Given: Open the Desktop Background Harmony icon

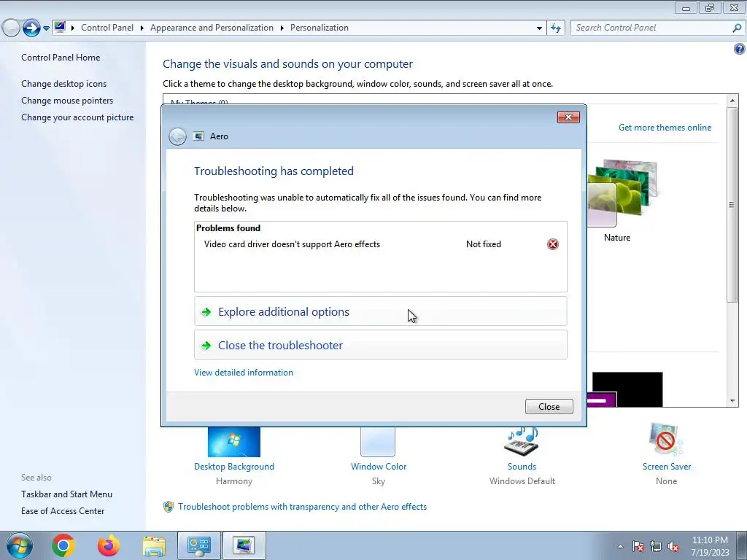Looking at the screenshot, I should point(234,442).
